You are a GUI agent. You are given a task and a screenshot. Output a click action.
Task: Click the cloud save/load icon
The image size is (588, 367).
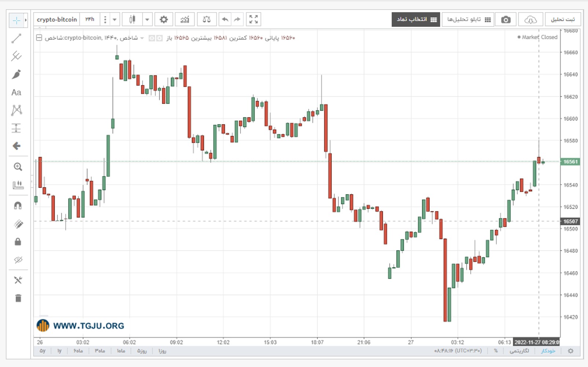coord(530,19)
